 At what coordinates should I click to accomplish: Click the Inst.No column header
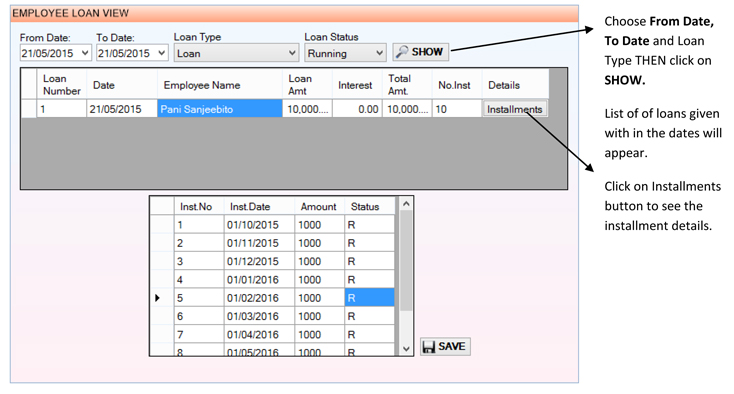pos(199,206)
